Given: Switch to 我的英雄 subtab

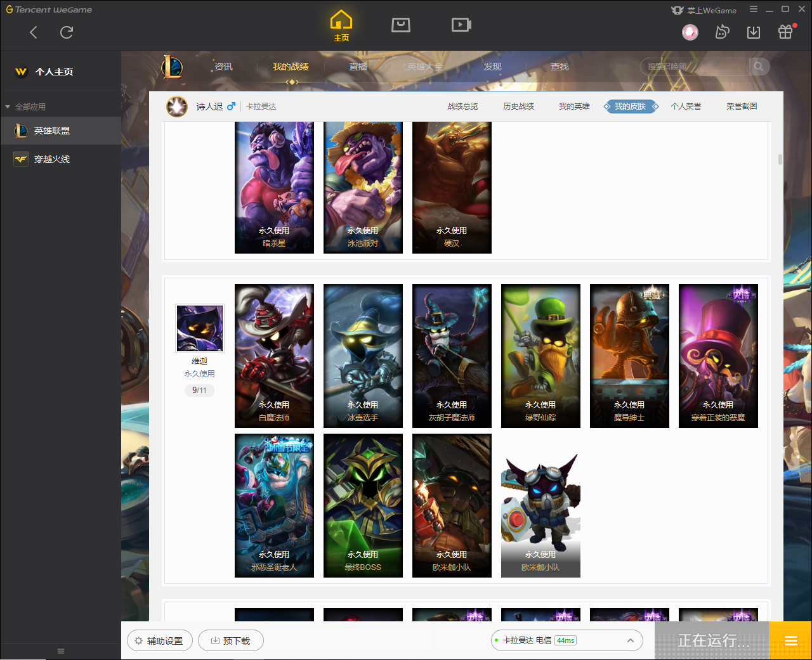Looking at the screenshot, I should [x=574, y=107].
